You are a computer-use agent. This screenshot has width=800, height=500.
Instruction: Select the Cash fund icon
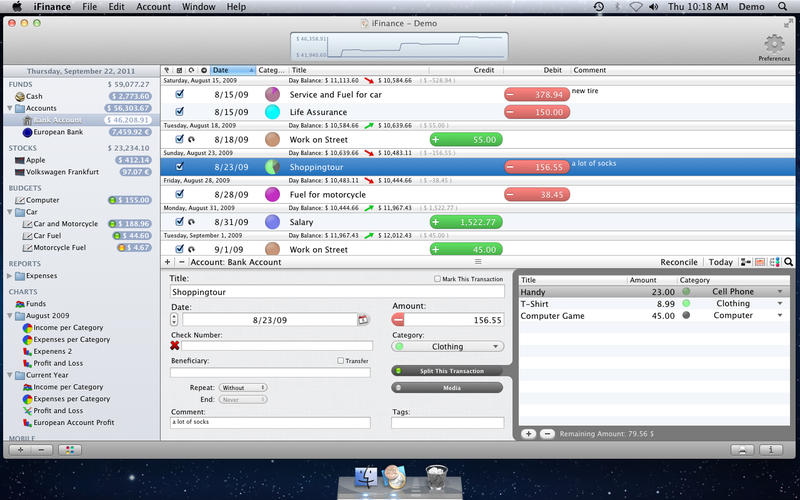[20, 96]
